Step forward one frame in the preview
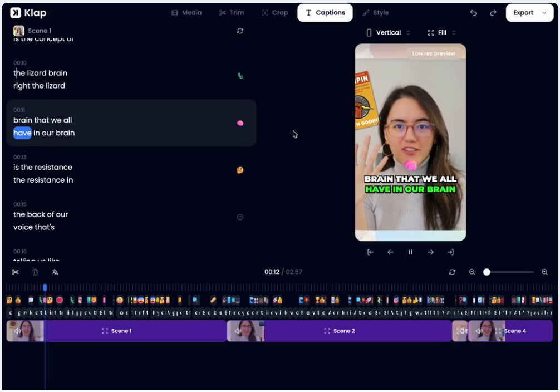 coord(430,252)
